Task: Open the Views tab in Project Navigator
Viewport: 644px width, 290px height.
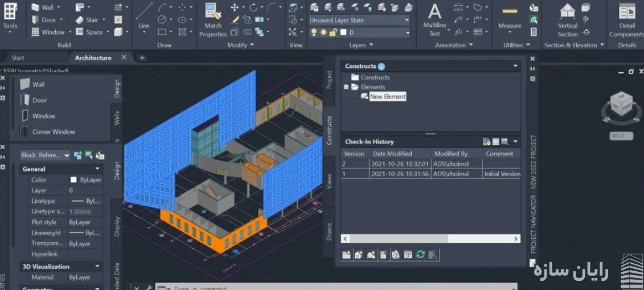Action: pos(329,182)
